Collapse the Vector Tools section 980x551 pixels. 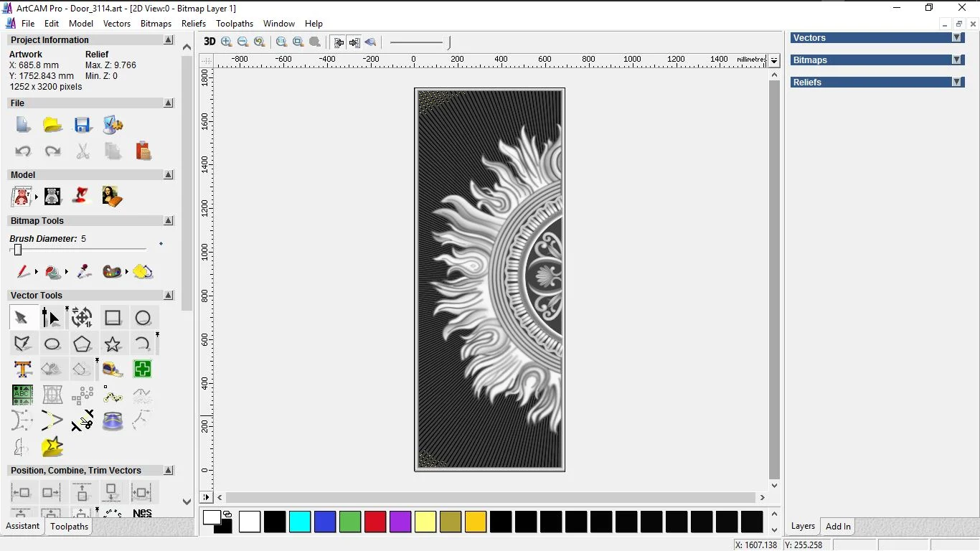tap(169, 296)
